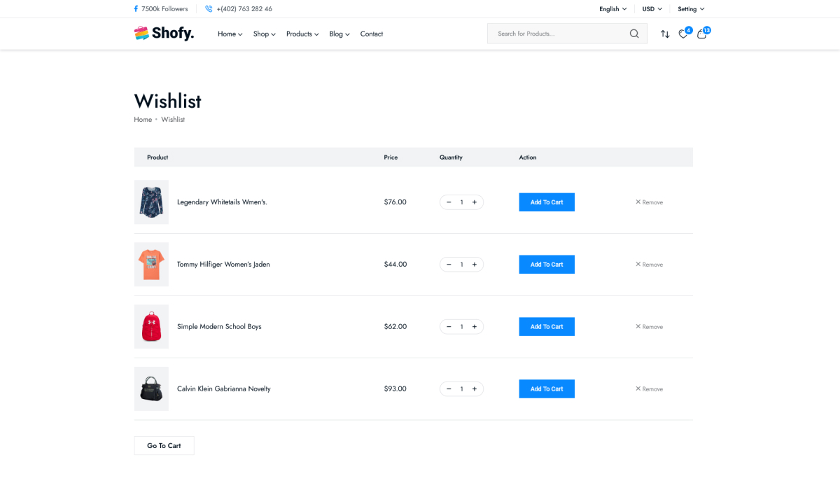Open the compare arrows icon
The width and height of the screenshot is (840, 504).
665,34
